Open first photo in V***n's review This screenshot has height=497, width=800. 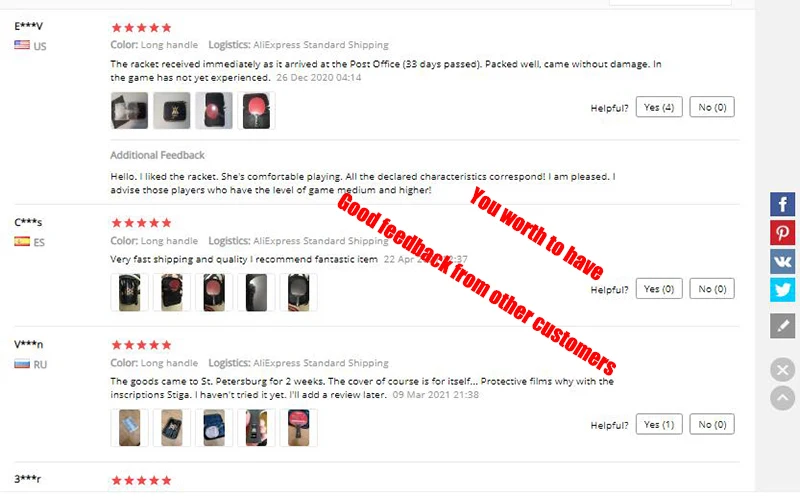pos(130,428)
